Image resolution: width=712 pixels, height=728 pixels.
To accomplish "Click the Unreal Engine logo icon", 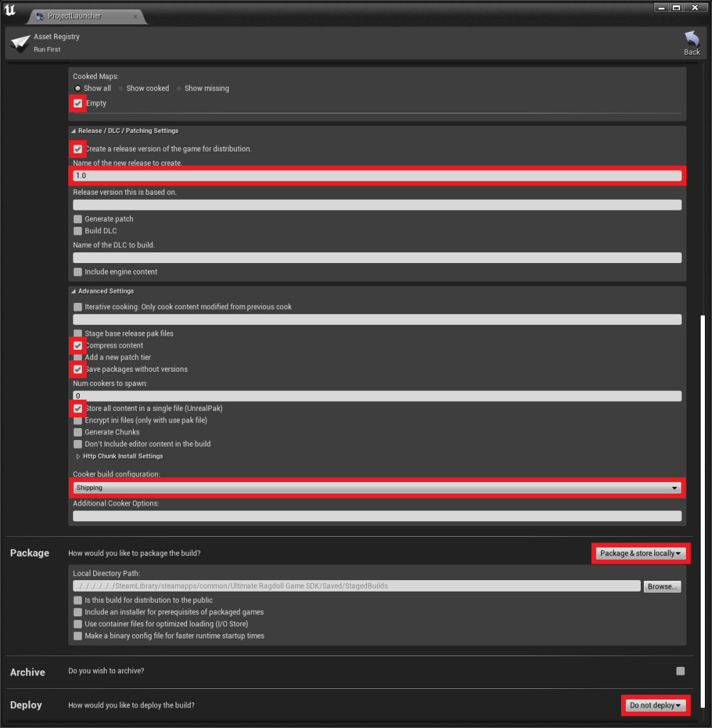I will click(10, 11).
